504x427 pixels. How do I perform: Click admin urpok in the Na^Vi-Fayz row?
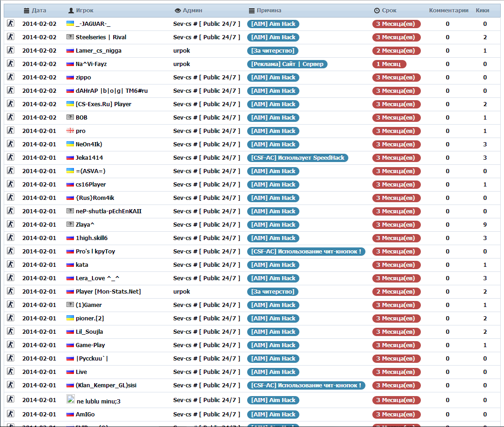182,64
